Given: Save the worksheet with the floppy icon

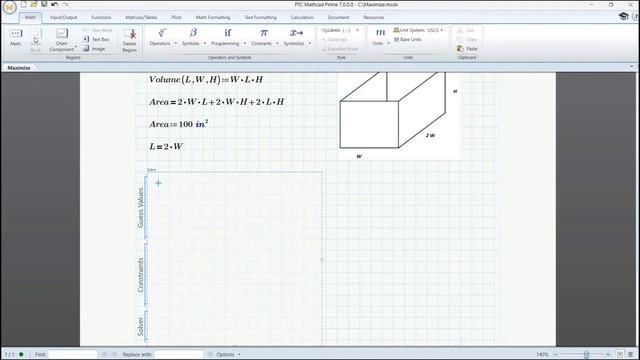Looking at the screenshot, I should point(44,4).
